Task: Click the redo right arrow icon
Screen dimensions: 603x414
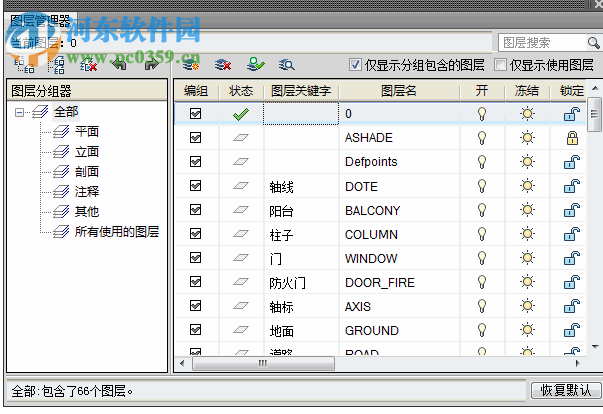Action: point(152,65)
